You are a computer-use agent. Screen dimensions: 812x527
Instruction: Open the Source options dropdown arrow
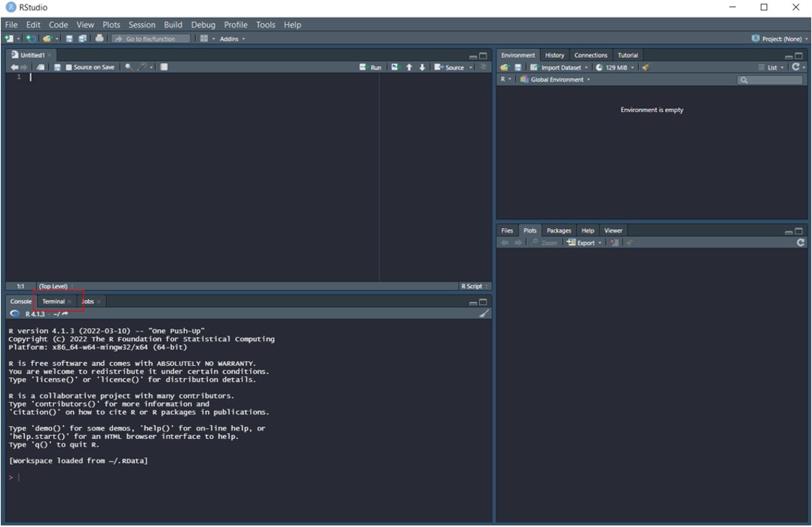[x=471, y=67]
